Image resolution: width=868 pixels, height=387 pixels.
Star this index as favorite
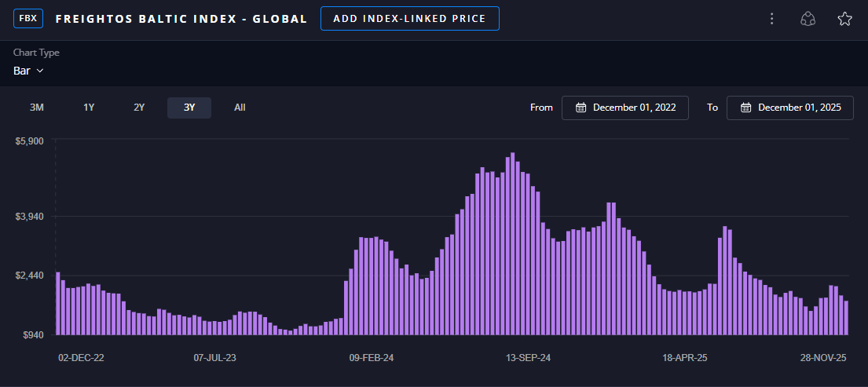coord(844,19)
